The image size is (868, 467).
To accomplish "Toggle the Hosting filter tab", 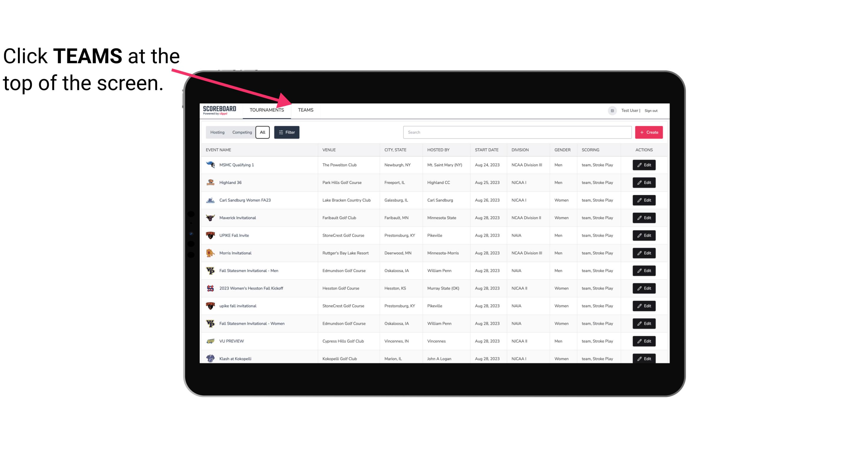I will point(217,132).
